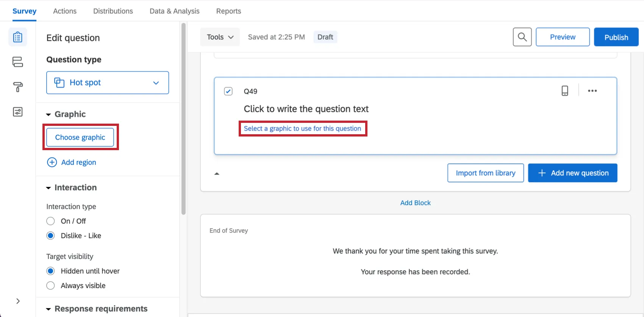Click the Choose graphic button
Screen dimensions: 644x317
[80, 137]
